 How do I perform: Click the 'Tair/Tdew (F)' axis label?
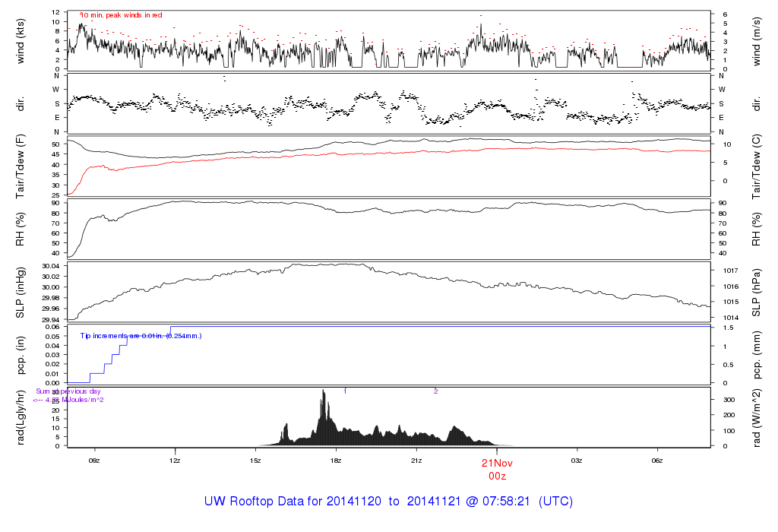(21, 166)
